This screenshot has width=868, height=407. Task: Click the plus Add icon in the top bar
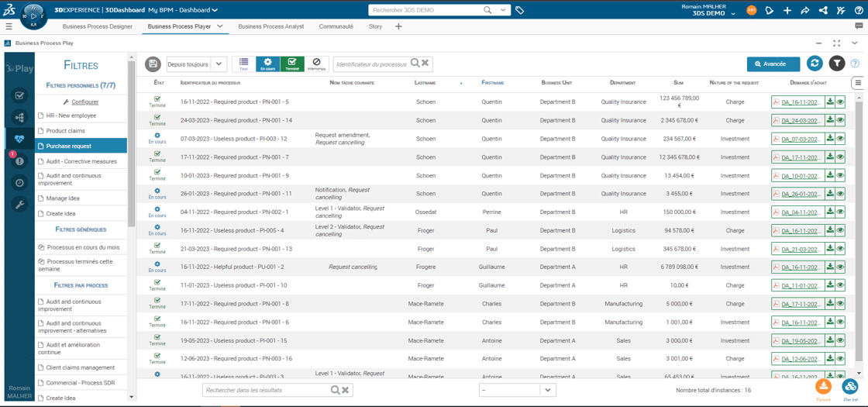coord(787,10)
